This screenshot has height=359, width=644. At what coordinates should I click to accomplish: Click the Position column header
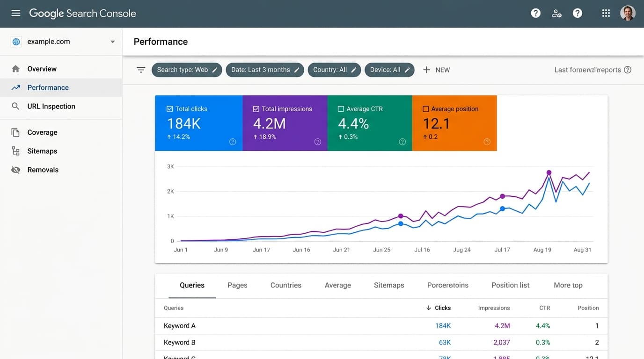588,308
